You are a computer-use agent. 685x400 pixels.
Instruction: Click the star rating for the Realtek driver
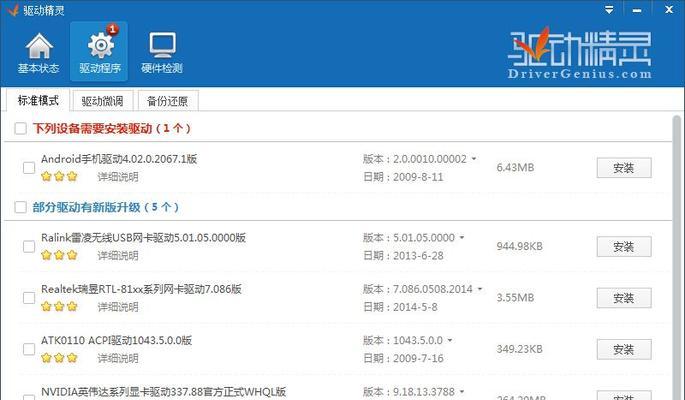pyautogui.click(x=59, y=307)
